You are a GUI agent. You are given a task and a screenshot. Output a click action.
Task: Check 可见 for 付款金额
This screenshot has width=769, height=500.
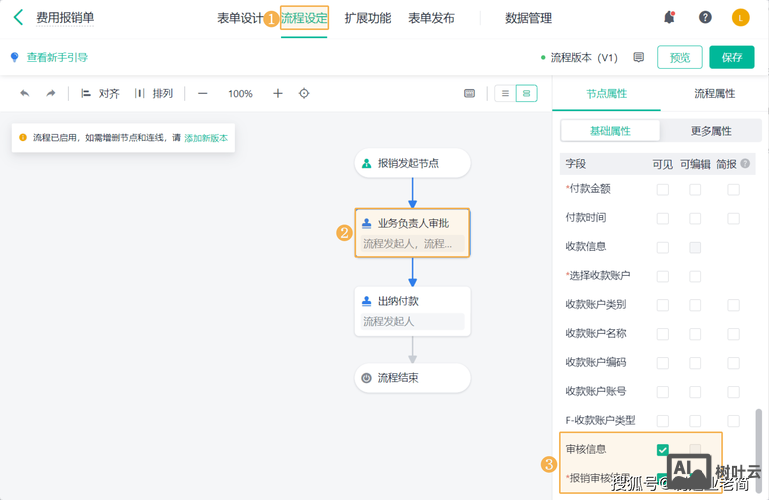(x=663, y=189)
